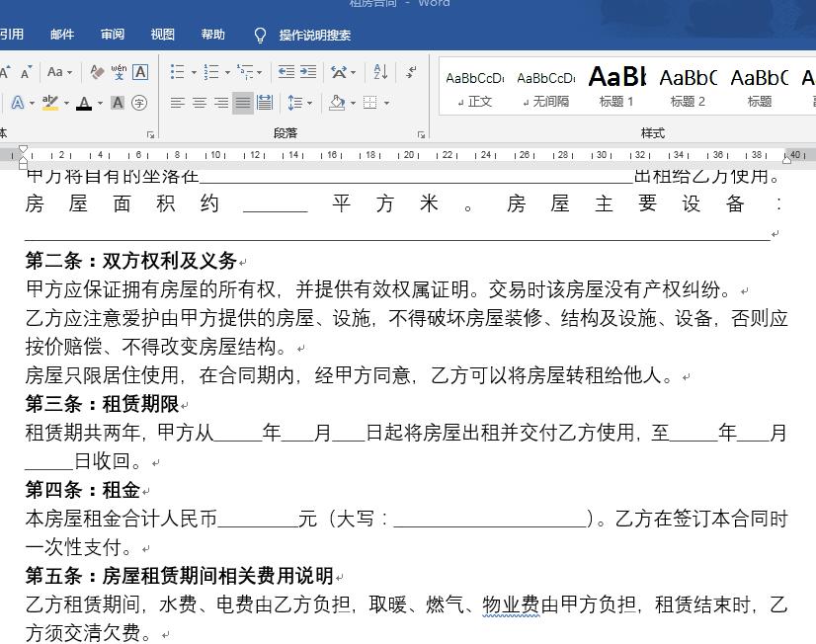
Task: Toggle justified alignment
Action: point(241,103)
